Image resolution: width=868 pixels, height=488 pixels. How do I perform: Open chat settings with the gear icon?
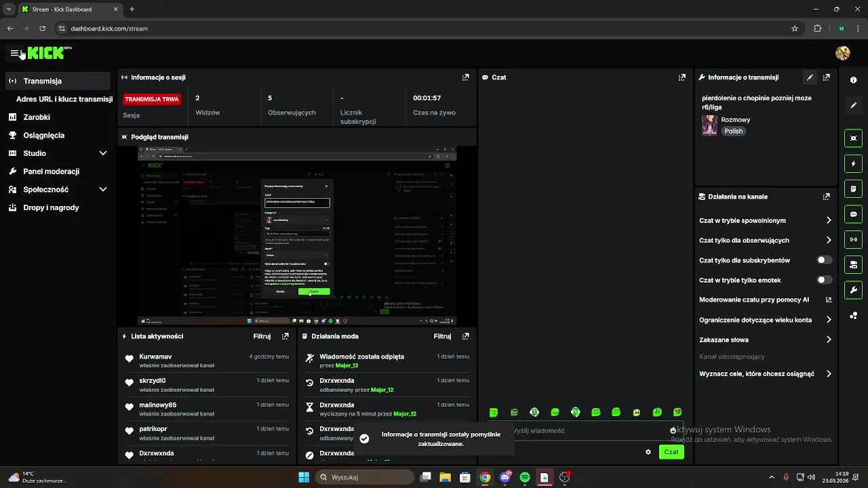click(648, 452)
